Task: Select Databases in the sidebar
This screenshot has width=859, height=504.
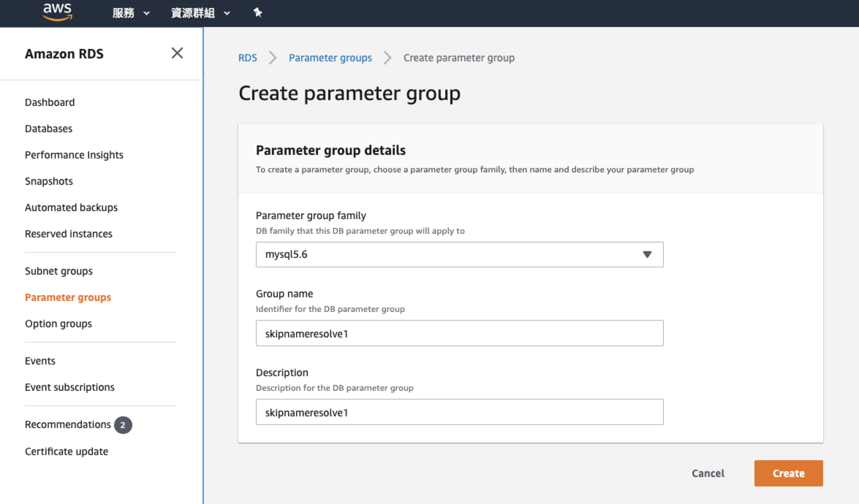Action: tap(49, 129)
